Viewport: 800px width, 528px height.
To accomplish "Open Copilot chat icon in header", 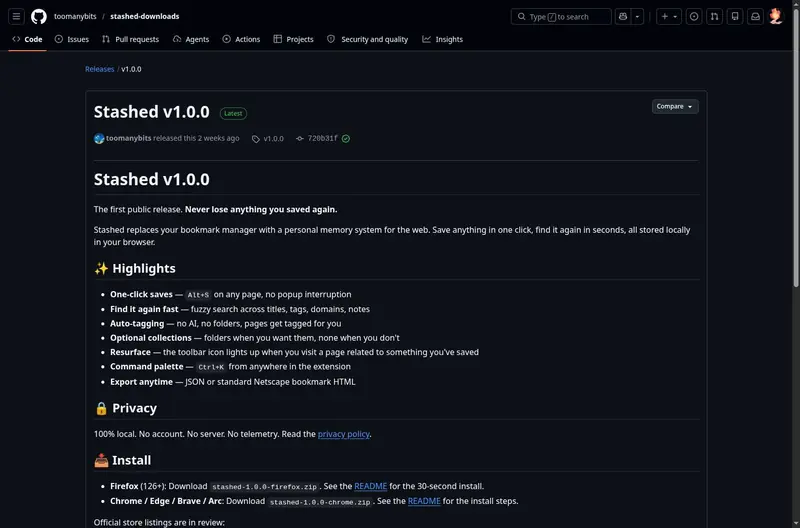I will (x=623, y=16).
